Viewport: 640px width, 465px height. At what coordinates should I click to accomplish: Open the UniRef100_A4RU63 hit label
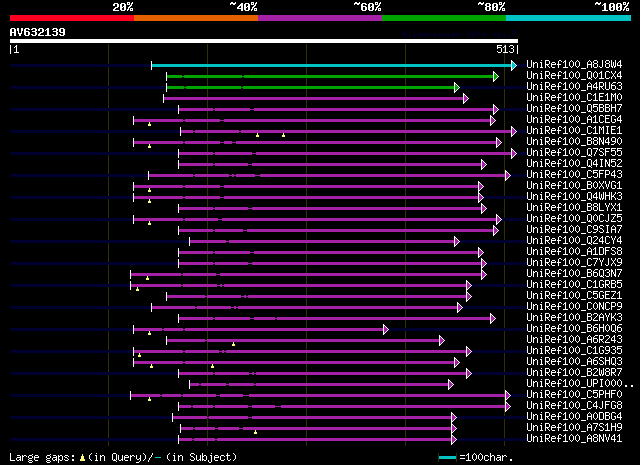(x=574, y=87)
